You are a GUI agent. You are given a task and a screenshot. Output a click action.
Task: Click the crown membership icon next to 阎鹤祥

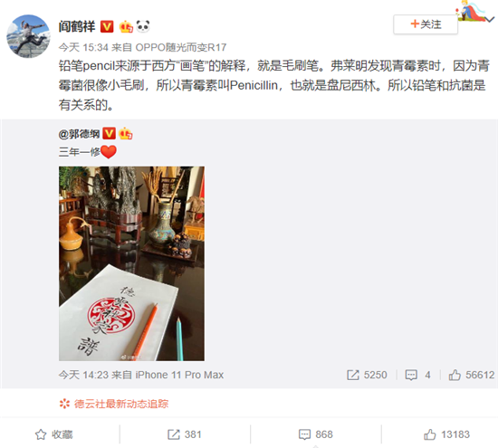[126, 26]
